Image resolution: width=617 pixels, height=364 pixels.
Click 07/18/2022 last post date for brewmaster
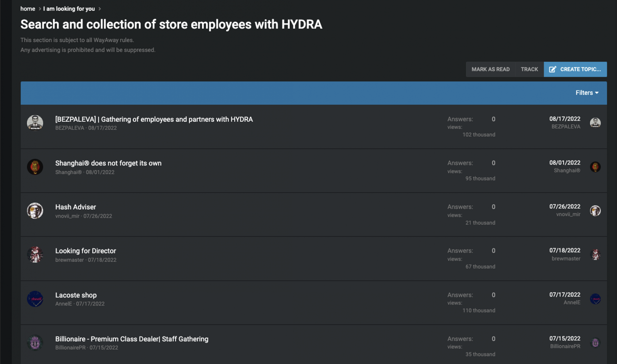(x=565, y=250)
